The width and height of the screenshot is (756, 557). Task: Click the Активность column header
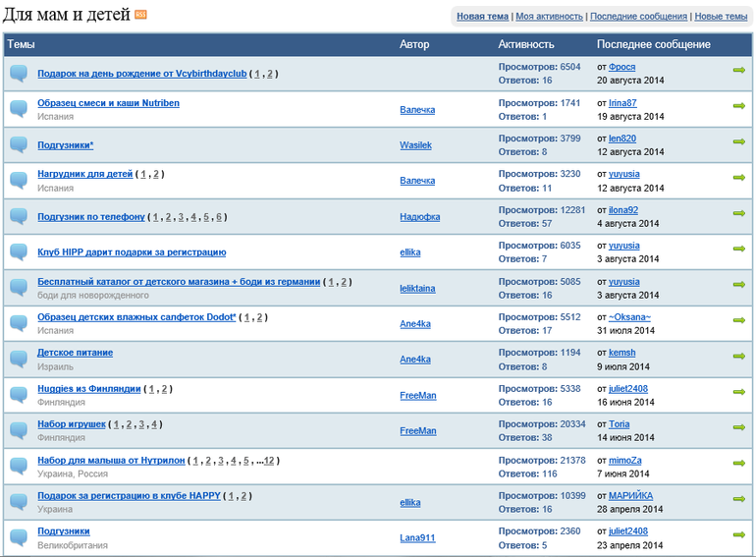(525, 44)
